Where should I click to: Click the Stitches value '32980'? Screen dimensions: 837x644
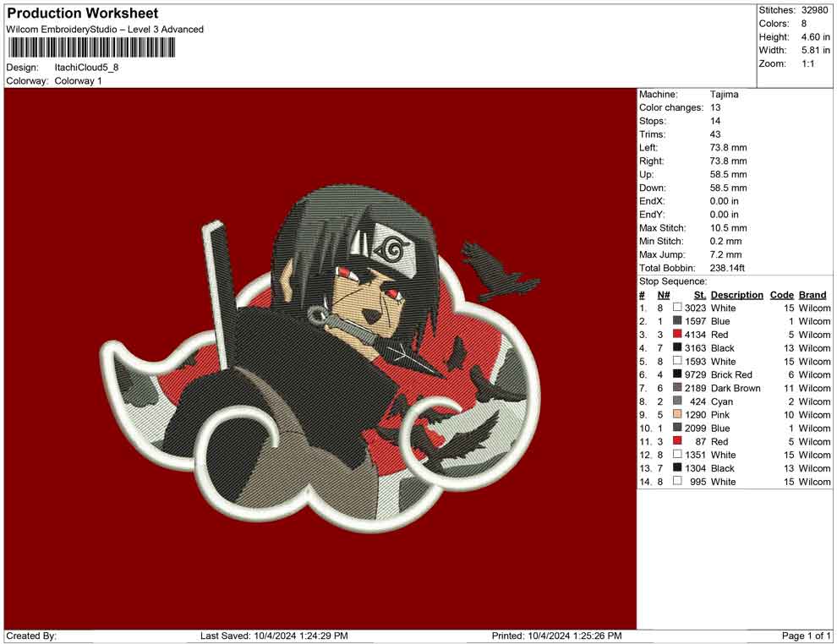click(814, 10)
